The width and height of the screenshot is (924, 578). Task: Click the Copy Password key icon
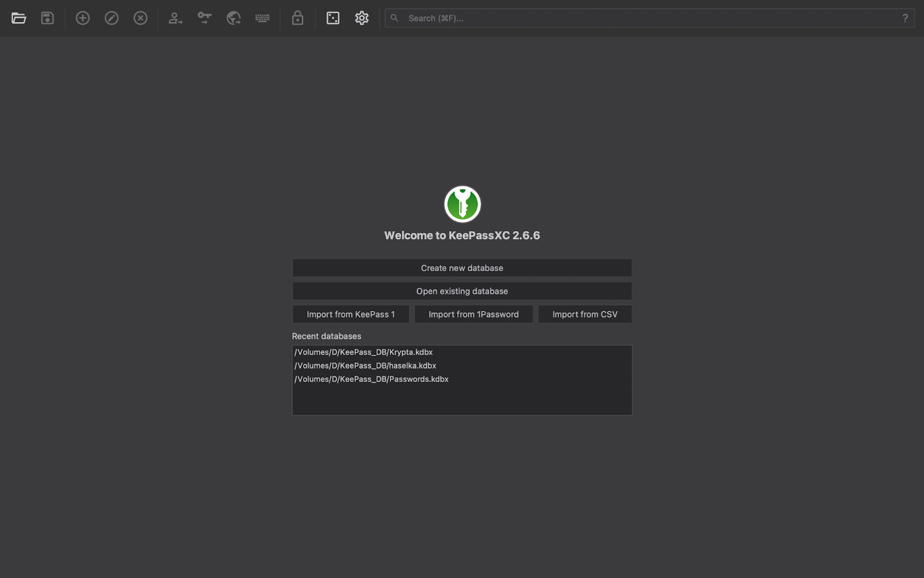204,18
